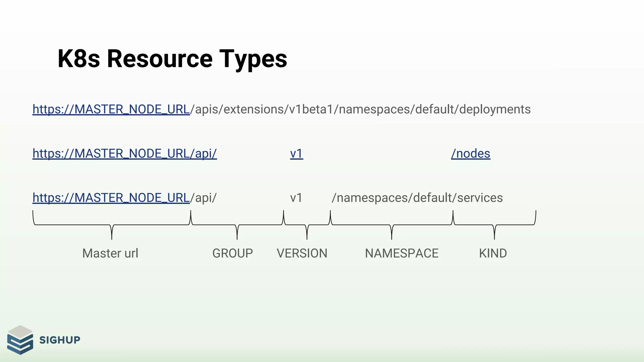Click the GROUP label
Image resolution: width=644 pixels, height=362 pixels.
click(232, 253)
